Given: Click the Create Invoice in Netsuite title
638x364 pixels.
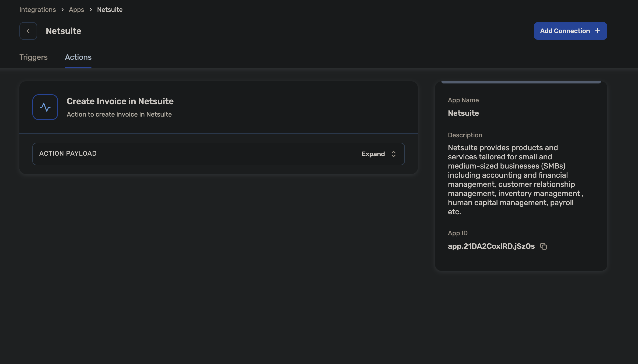Looking at the screenshot, I should point(120,101).
